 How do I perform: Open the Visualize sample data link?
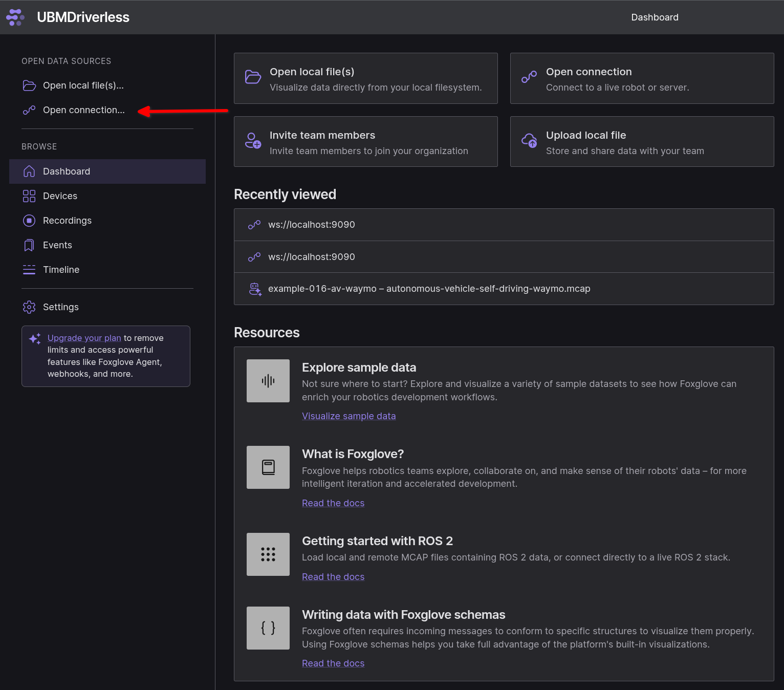[x=349, y=416]
